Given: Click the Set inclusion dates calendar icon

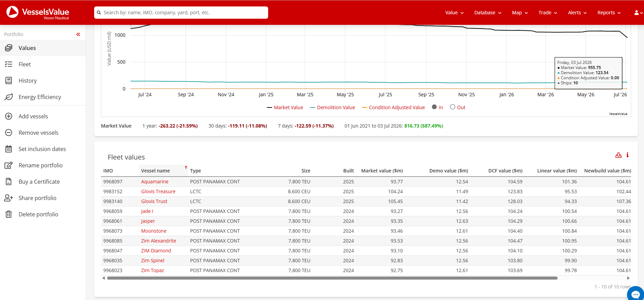Looking at the screenshot, I should (9, 149).
